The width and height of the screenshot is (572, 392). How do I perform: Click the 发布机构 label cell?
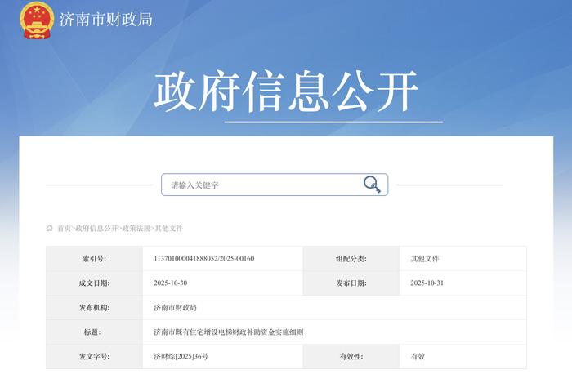click(95, 307)
